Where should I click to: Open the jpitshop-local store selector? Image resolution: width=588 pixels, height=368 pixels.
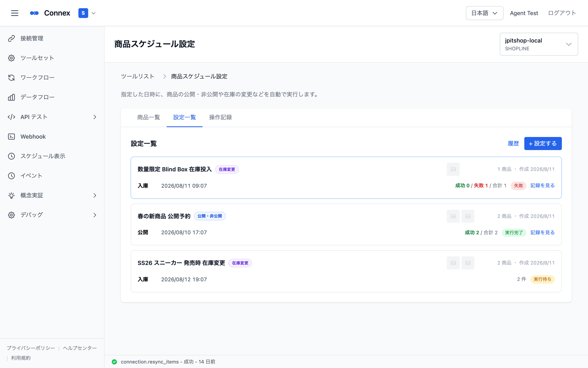click(539, 44)
